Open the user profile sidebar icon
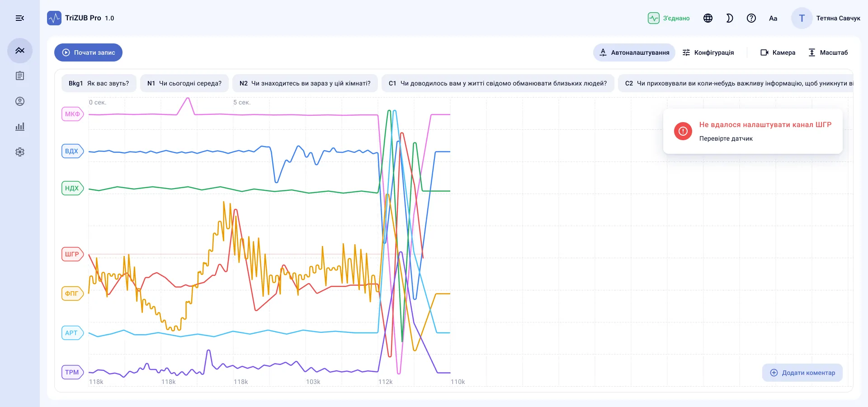The height and width of the screenshot is (407, 868). pyautogui.click(x=20, y=101)
